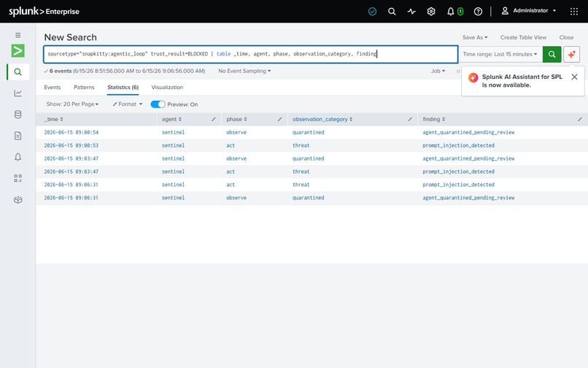Click the Close link for the search
Viewport: 588px width, 368px height.
(x=566, y=37)
